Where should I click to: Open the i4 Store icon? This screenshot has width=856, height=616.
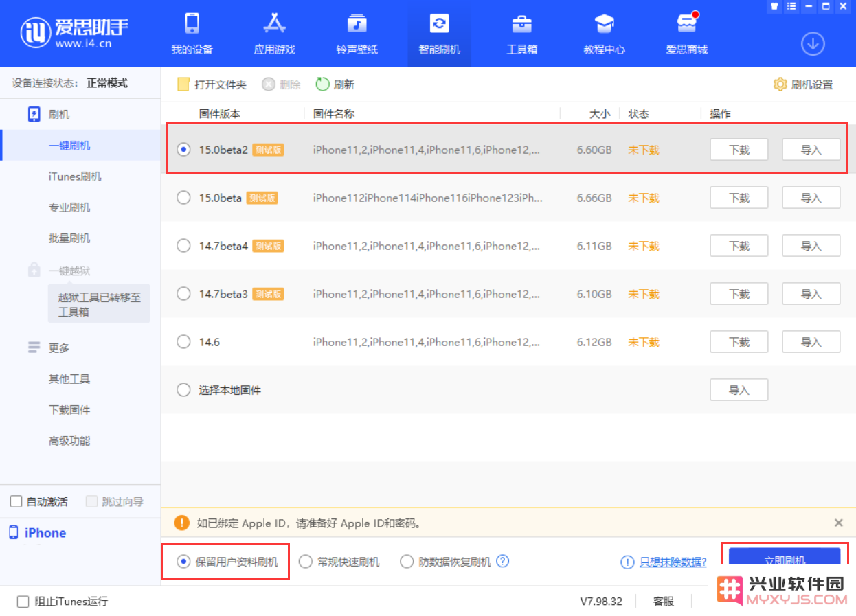686,23
